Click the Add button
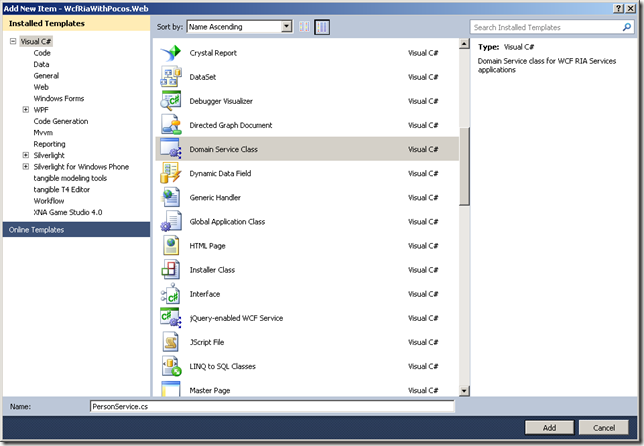 [549, 428]
